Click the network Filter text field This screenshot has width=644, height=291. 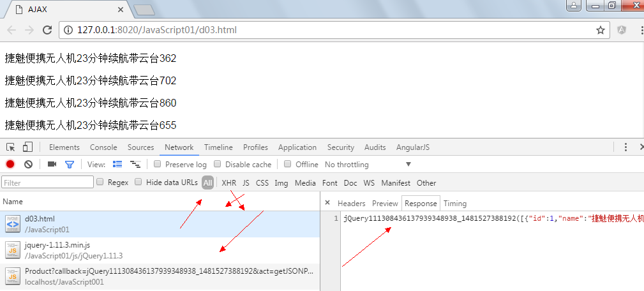coord(48,183)
